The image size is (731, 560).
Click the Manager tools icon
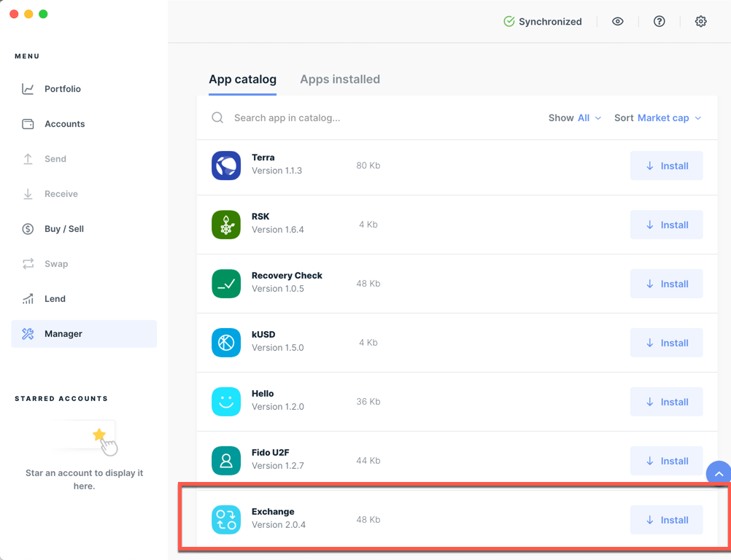click(x=28, y=333)
